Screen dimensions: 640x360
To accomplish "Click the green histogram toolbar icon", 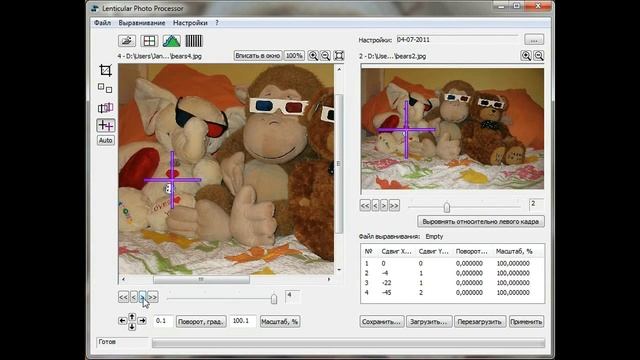I will click(x=171, y=41).
